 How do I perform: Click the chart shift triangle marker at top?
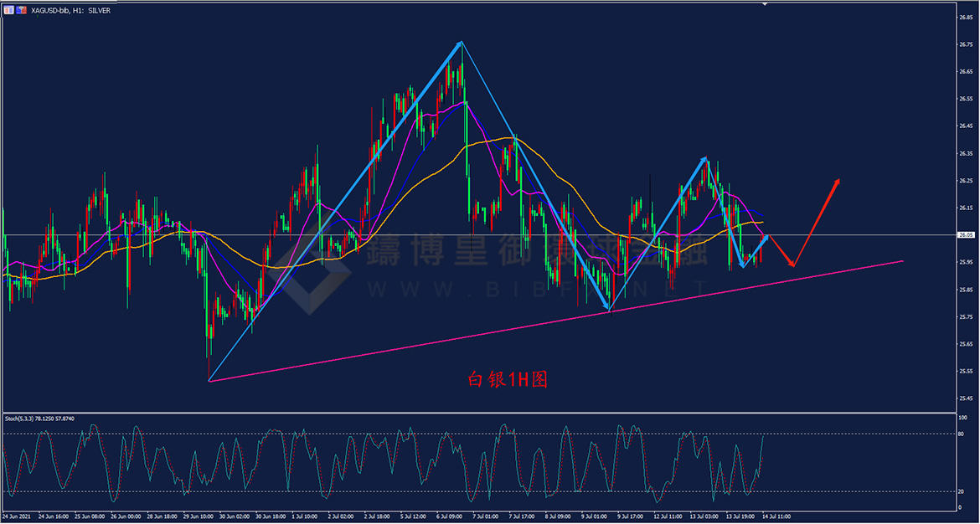[764, 4]
